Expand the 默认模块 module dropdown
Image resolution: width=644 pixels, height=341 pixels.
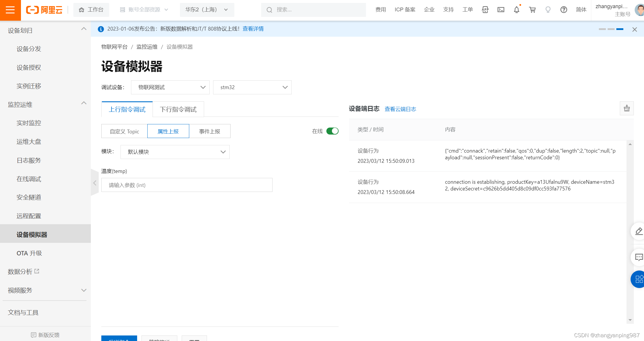[x=175, y=152]
